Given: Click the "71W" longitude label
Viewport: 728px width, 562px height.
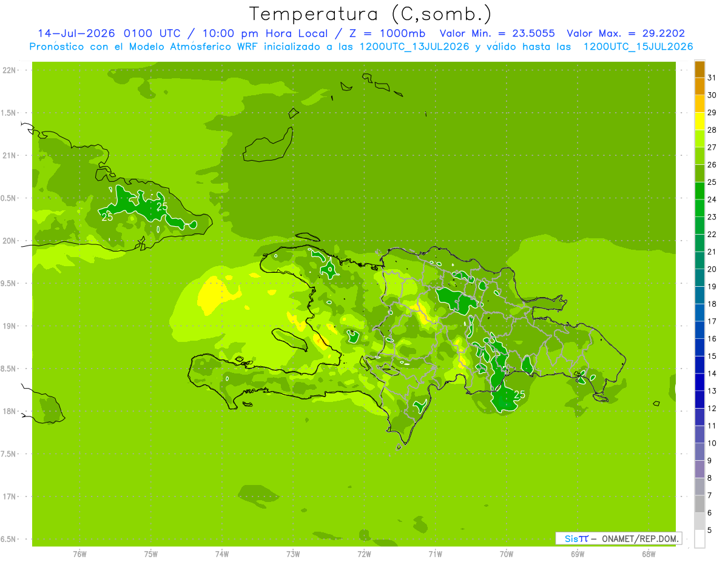Looking at the screenshot, I should point(435,554).
